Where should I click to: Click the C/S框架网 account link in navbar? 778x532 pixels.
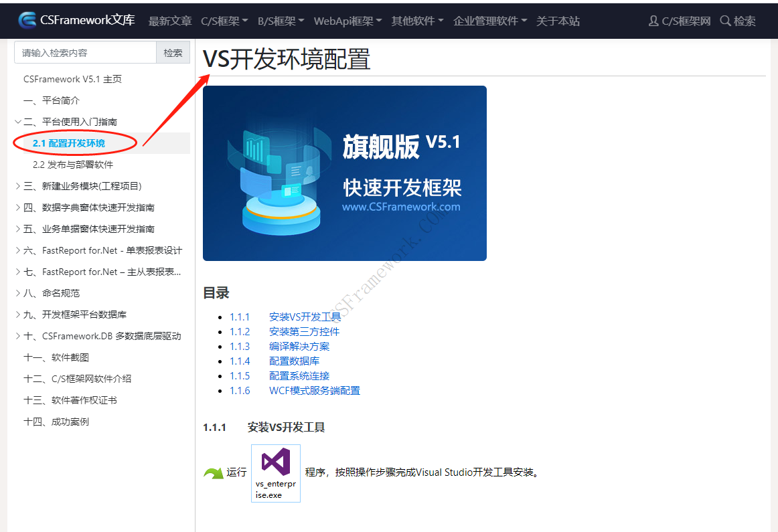(x=686, y=21)
